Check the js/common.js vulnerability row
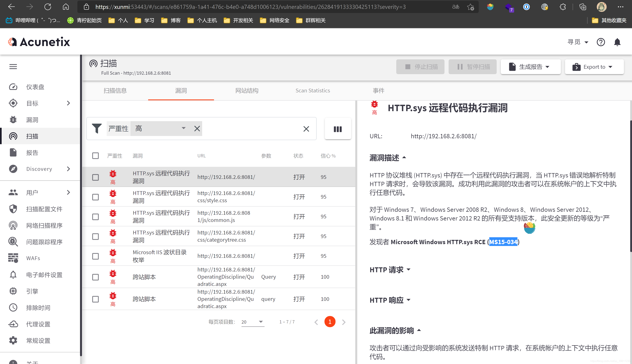The image size is (632, 364). click(95, 217)
